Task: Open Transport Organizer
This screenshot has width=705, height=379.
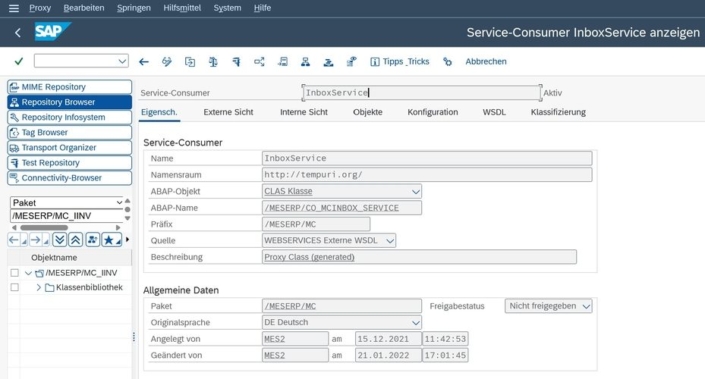Action: tap(70, 147)
